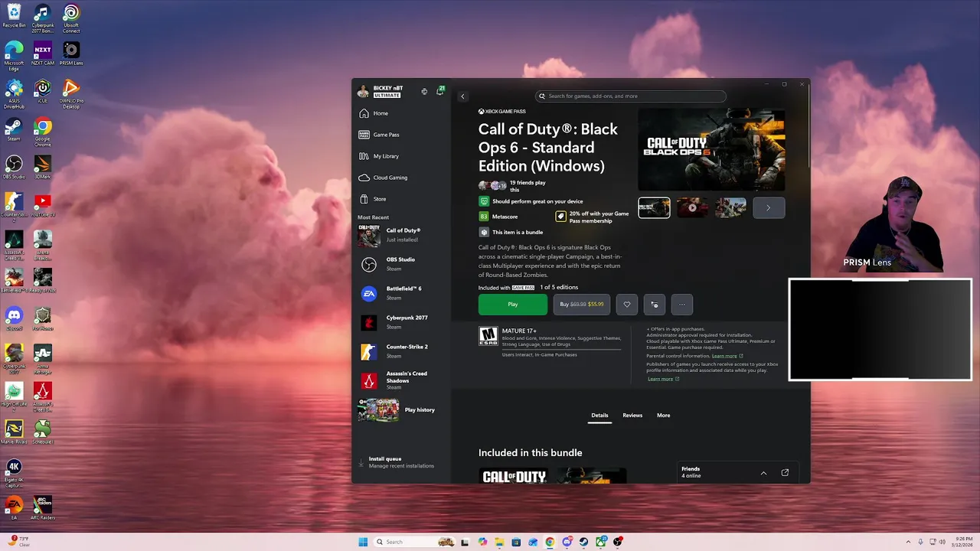The width and height of the screenshot is (980, 551).
Task: Open the Store section
Action: click(x=373, y=199)
